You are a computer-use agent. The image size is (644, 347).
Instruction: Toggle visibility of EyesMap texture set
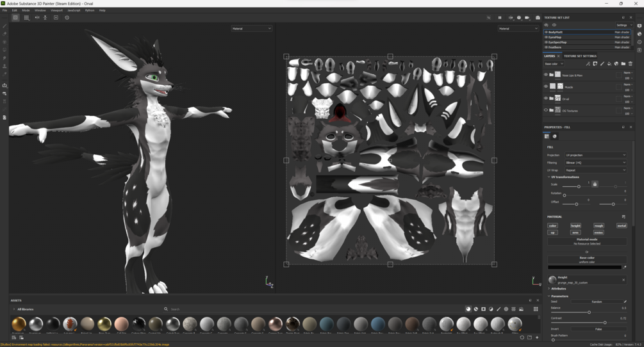pyautogui.click(x=546, y=37)
